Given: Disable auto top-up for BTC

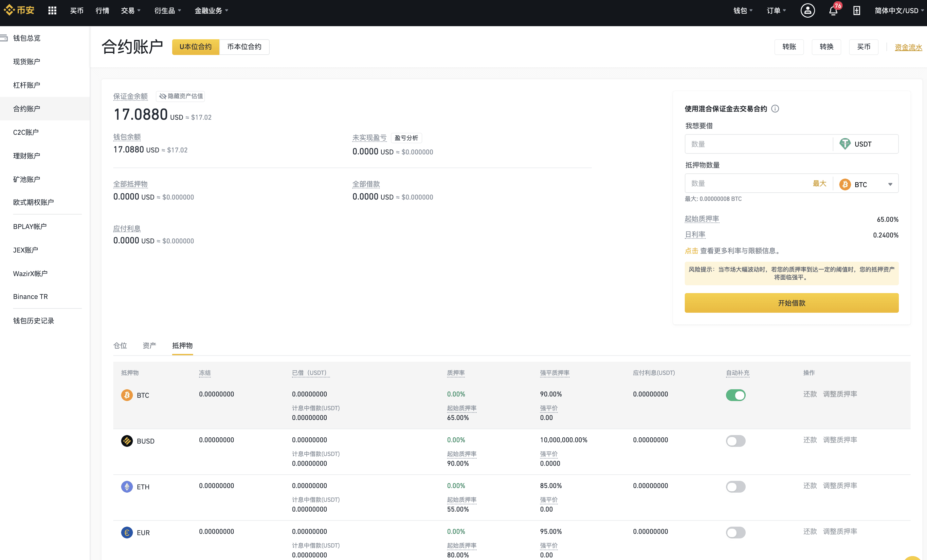Looking at the screenshot, I should [736, 395].
